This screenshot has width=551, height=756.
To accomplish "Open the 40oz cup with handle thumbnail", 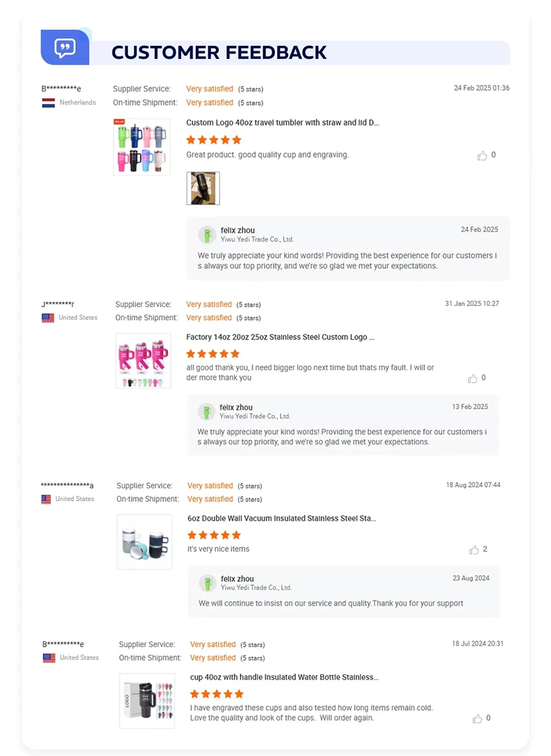I will [147, 700].
